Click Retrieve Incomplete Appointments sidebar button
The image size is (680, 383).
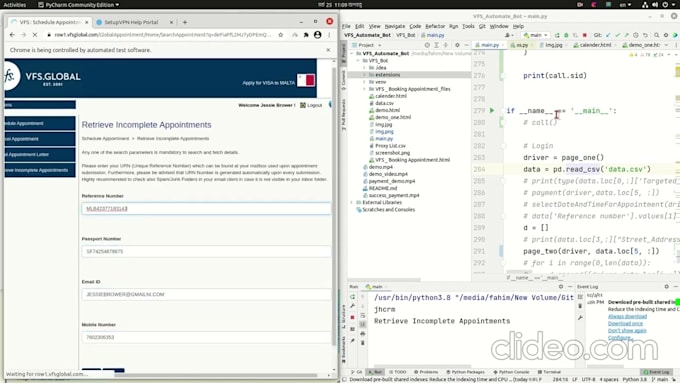click(40, 170)
